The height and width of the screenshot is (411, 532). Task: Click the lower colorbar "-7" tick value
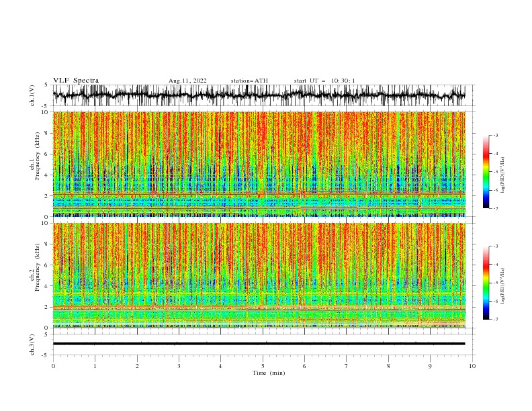click(496, 319)
